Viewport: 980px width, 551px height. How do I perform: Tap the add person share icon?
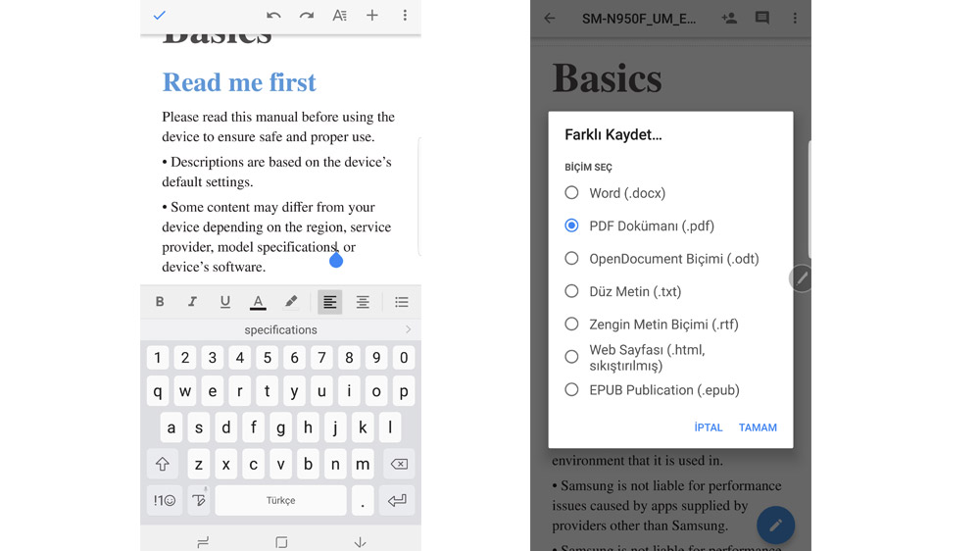[729, 18]
